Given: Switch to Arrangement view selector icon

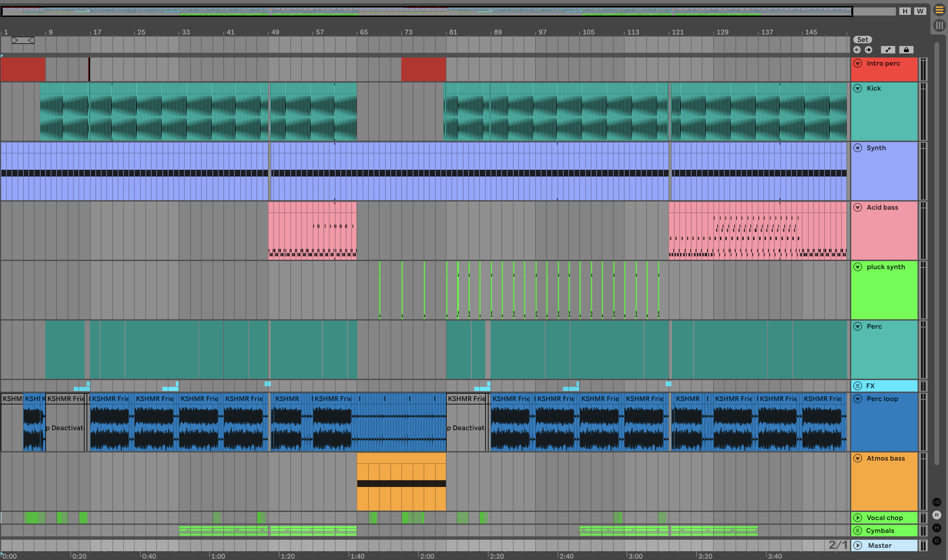Looking at the screenshot, I should [939, 10].
